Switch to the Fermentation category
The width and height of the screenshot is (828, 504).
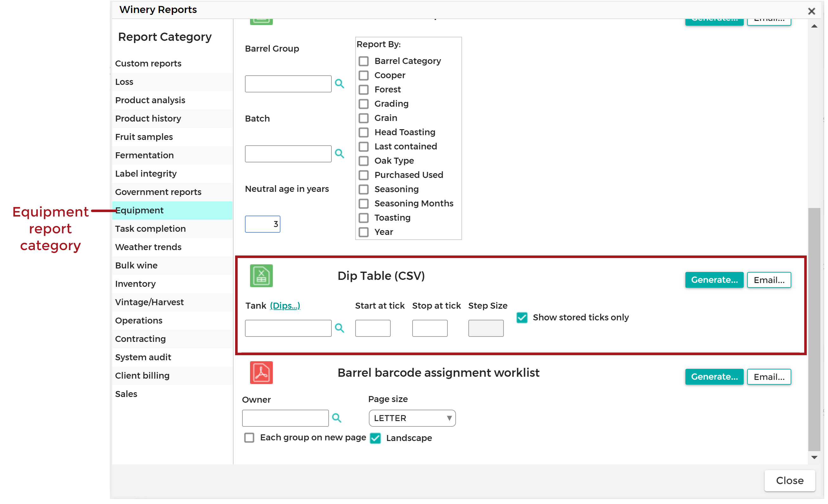coord(144,155)
